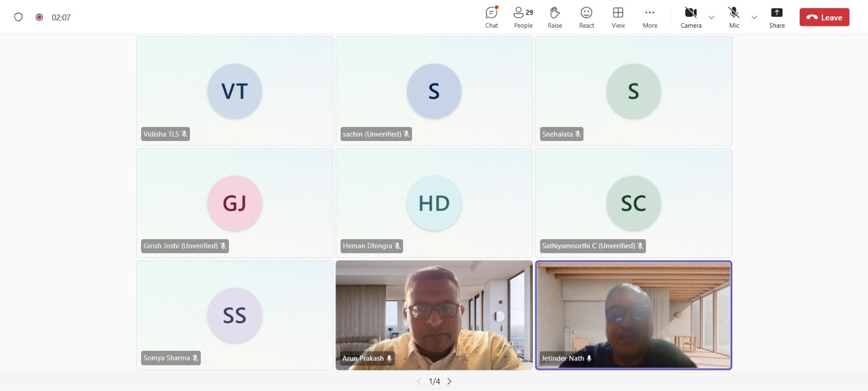The height and width of the screenshot is (391, 868).
Task: Click muted mic icon beside Heman Dhingra
Action: (x=397, y=246)
